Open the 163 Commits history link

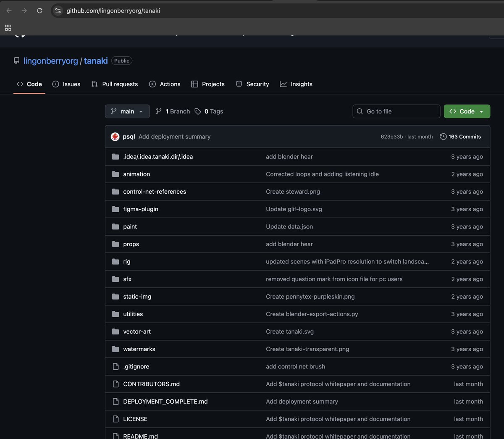(460, 137)
